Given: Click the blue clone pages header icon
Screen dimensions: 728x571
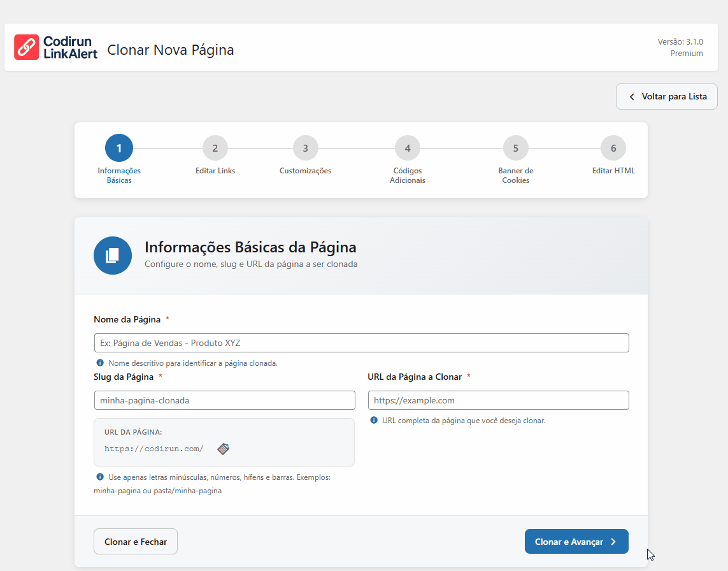Looking at the screenshot, I should (x=113, y=256).
